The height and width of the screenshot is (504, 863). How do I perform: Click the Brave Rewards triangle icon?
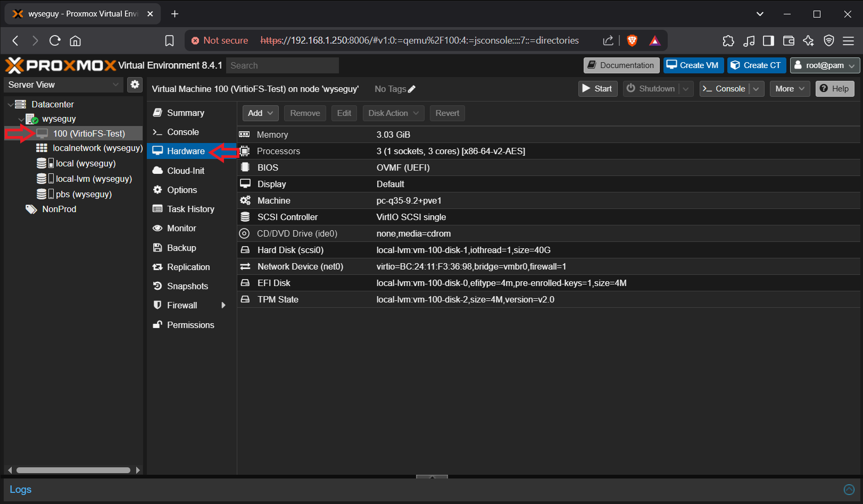654,40
